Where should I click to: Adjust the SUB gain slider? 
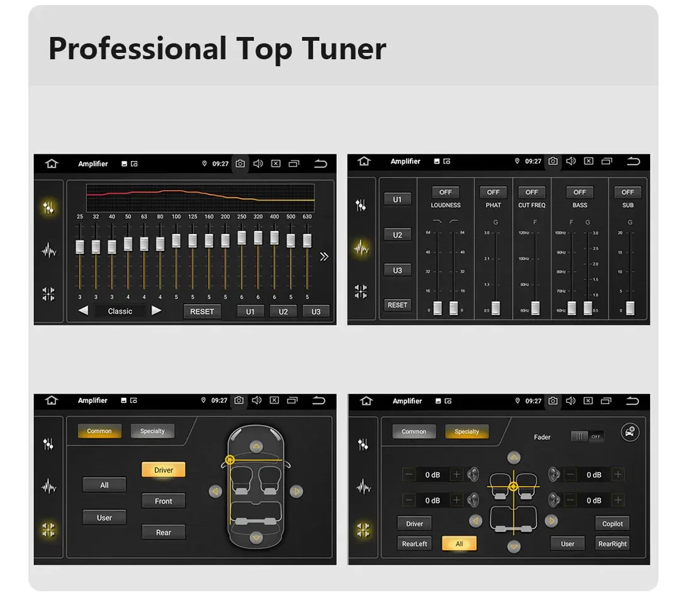click(x=630, y=308)
